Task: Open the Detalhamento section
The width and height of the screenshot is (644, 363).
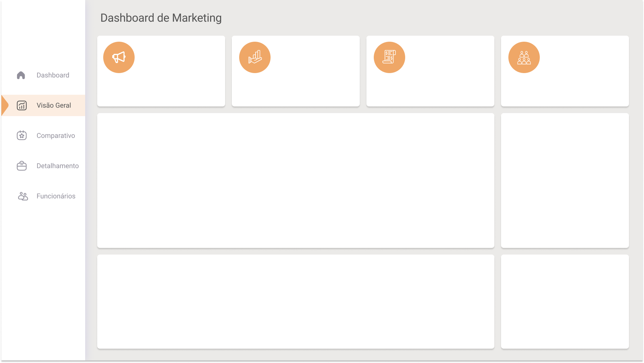Action: click(x=57, y=166)
